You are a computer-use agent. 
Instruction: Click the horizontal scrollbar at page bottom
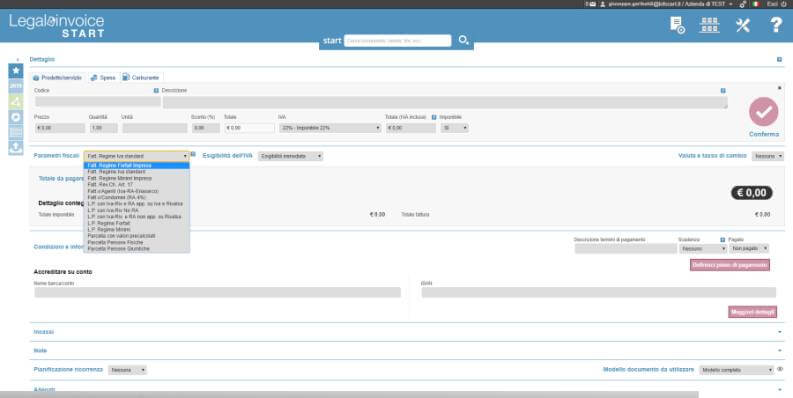click(x=349, y=394)
